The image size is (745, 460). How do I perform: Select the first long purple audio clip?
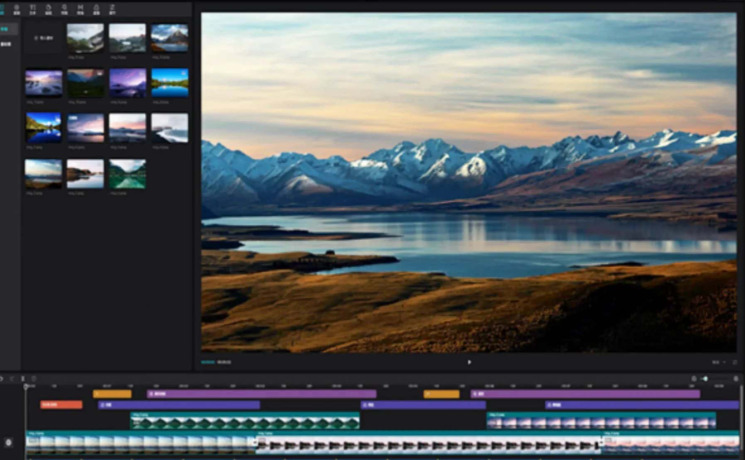point(262,394)
